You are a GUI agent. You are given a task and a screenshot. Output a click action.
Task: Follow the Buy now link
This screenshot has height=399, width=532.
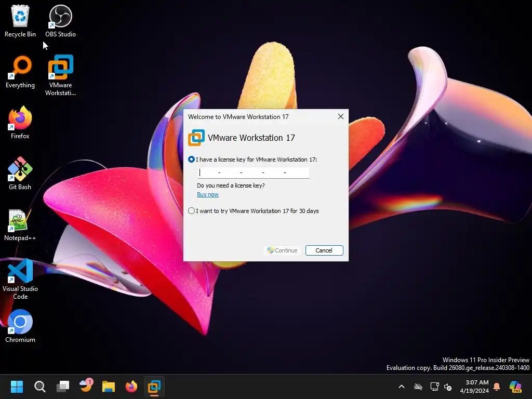(x=208, y=194)
